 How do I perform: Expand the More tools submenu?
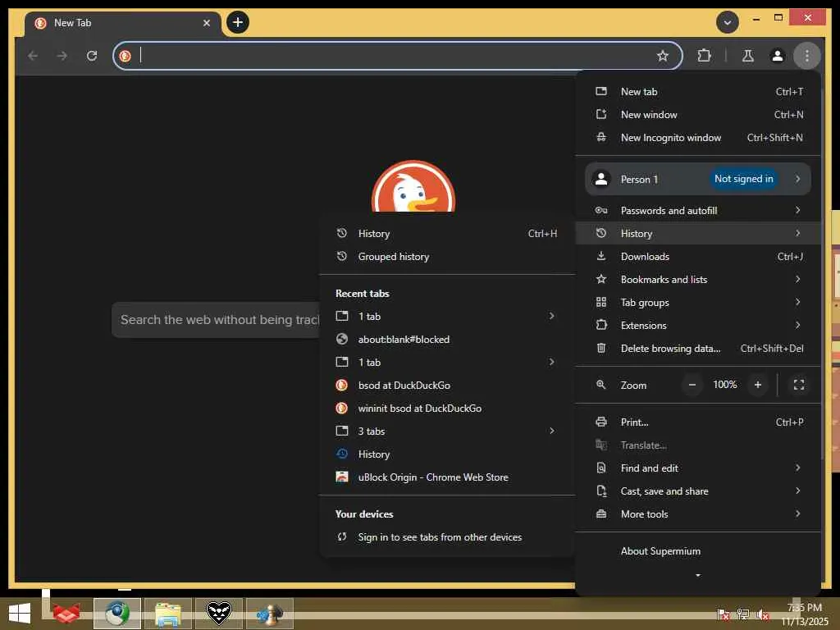(x=698, y=514)
